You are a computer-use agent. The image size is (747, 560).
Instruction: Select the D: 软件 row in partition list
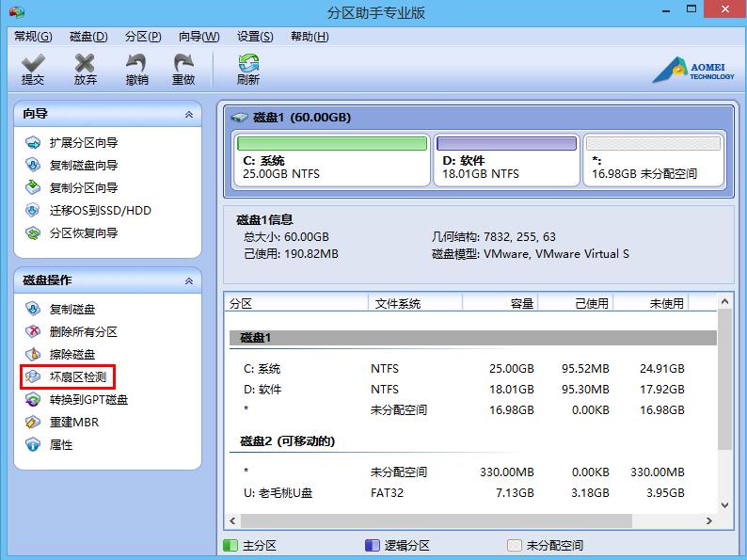click(472, 390)
